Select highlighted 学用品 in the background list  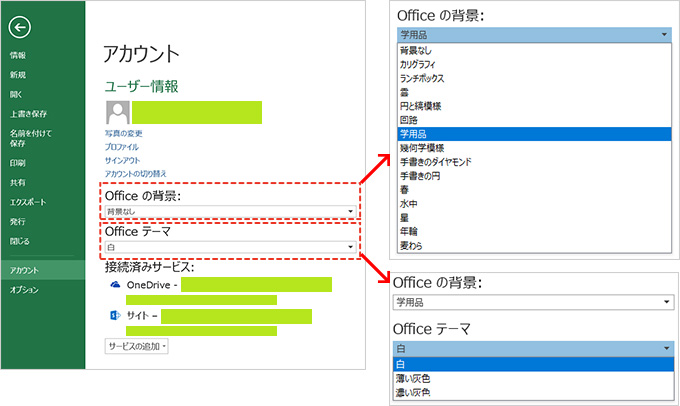click(x=534, y=134)
